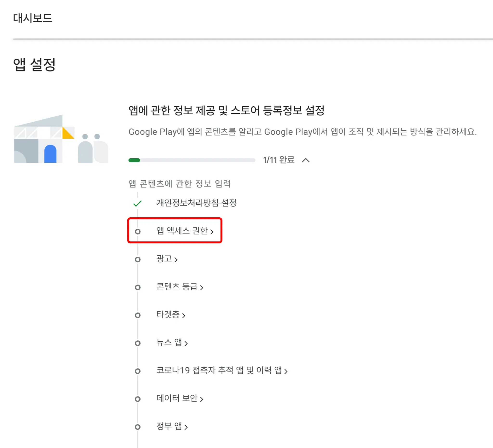
Task: Click the green checkmark icon
Action: (x=137, y=203)
